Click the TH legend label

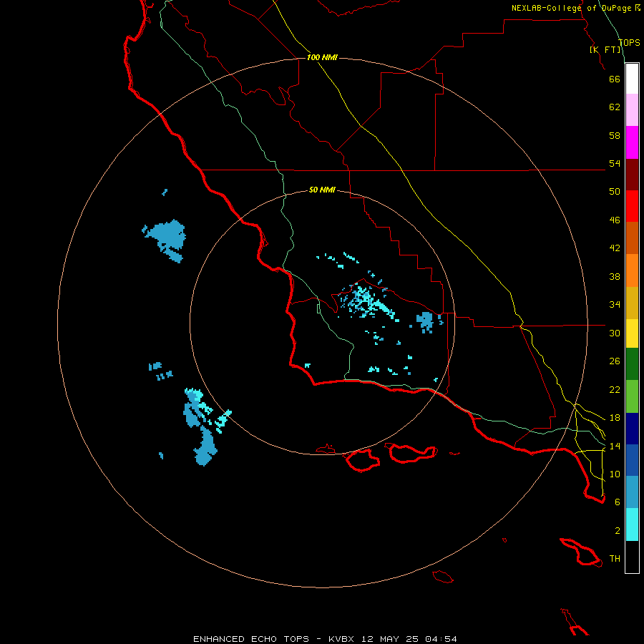(x=615, y=559)
